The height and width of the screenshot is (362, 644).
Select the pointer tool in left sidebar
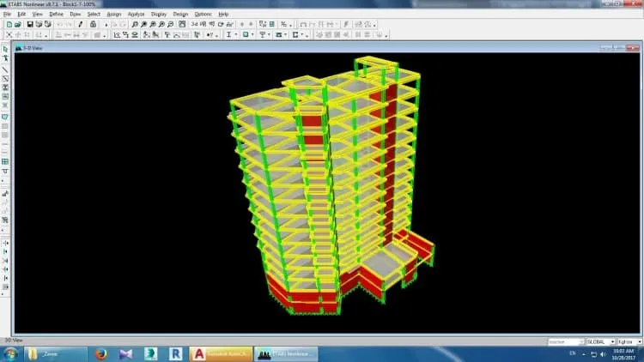pyautogui.click(x=5, y=49)
